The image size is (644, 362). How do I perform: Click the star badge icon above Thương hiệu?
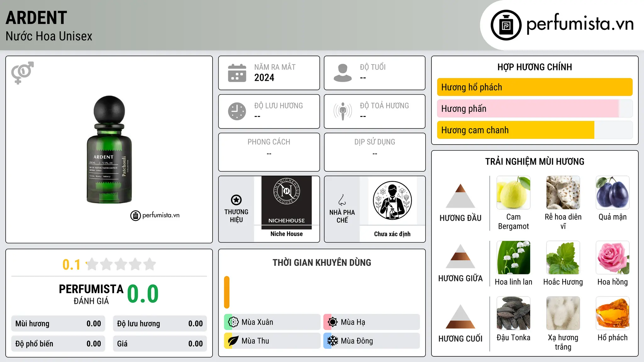pyautogui.click(x=236, y=200)
